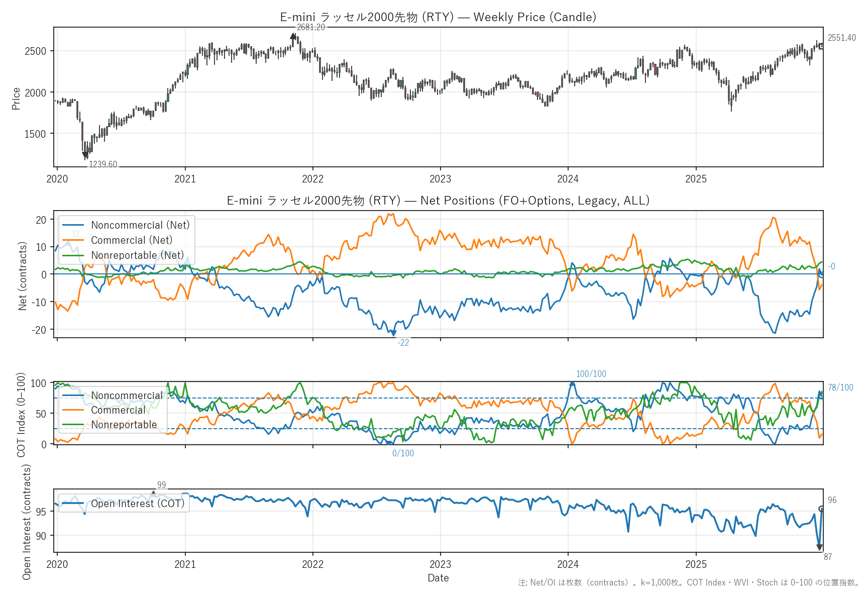Select the last price circle marker near 2551.40
Viewport: 868px width, 593px height.
(x=821, y=46)
